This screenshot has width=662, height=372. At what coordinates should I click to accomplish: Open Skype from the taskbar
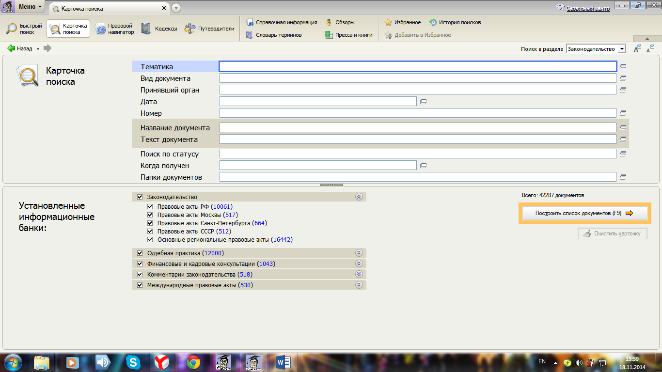(133, 362)
